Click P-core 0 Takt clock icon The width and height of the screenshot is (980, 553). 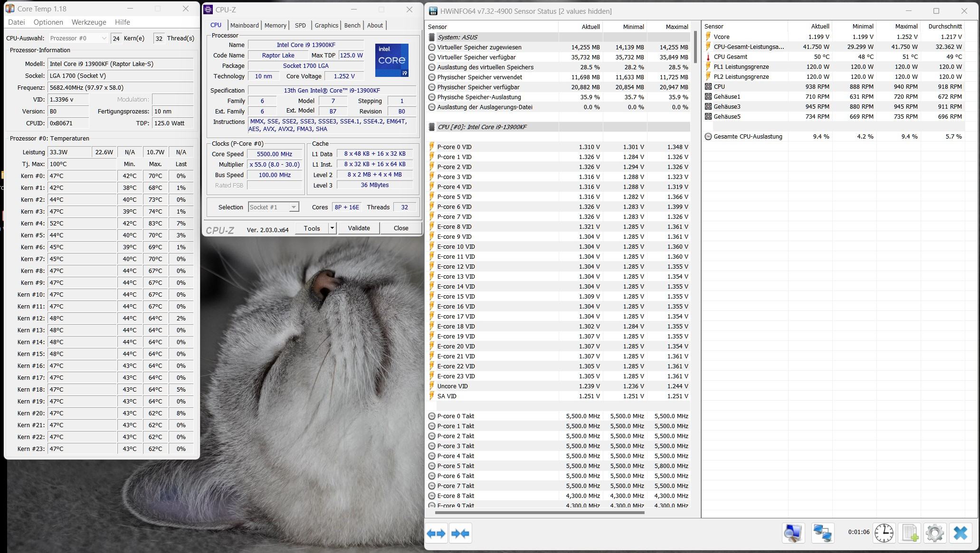click(x=432, y=416)
